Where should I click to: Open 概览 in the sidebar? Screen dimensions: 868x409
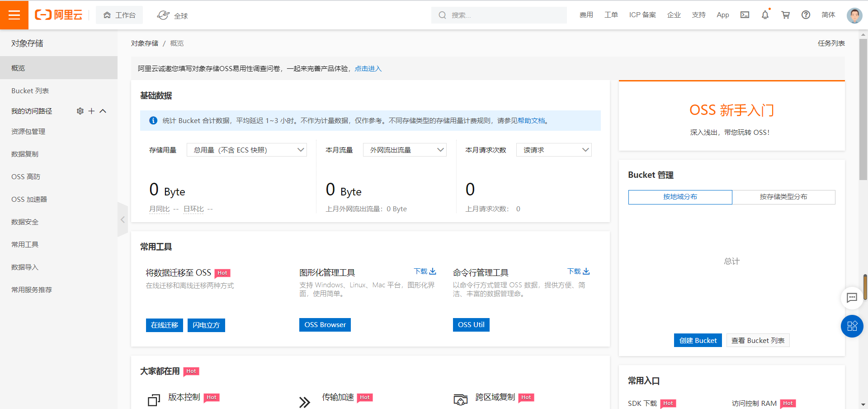pyautogui.click(x=59, y=68)
